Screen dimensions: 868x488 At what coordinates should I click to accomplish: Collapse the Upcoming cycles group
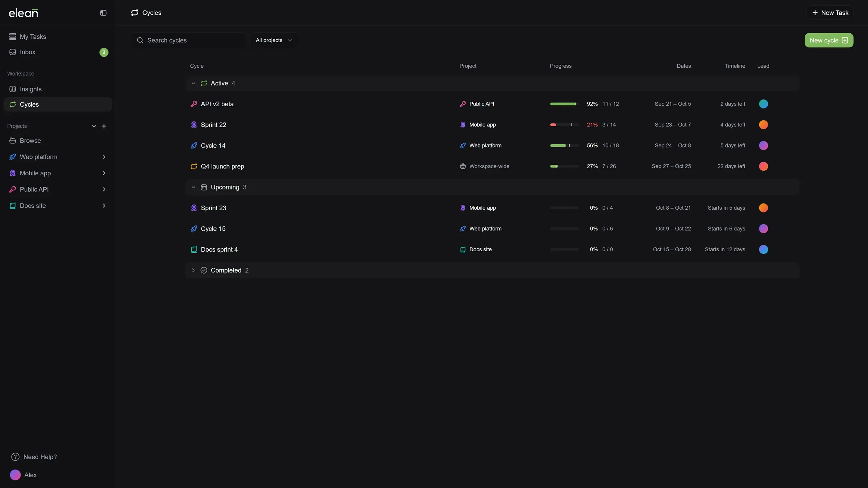(x=193, y=187)
